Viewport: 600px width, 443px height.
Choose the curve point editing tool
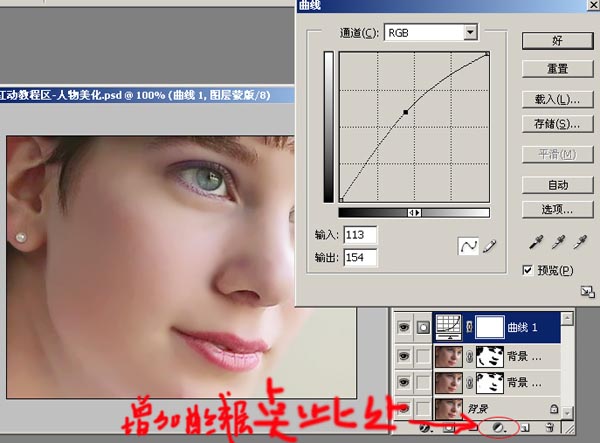[468, 246]
